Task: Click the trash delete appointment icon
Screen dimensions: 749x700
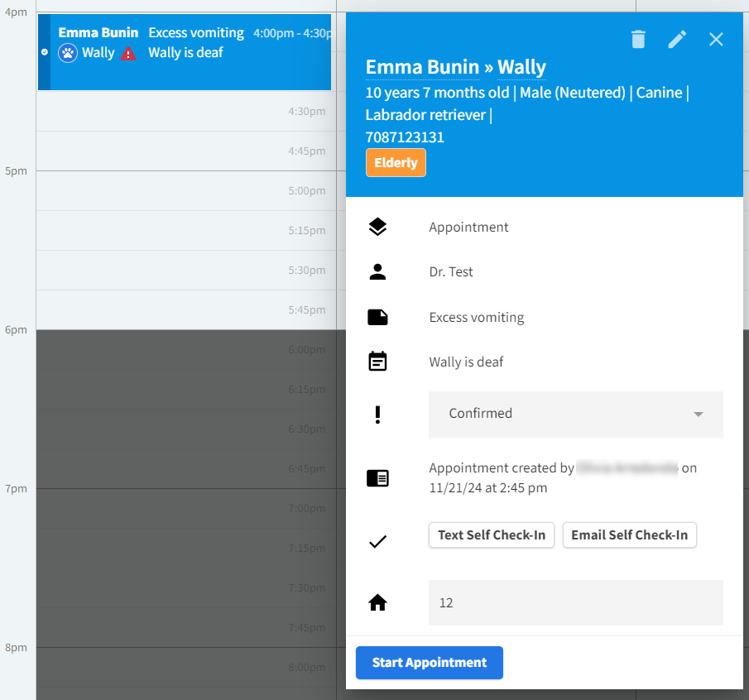Action: point(638,39)
